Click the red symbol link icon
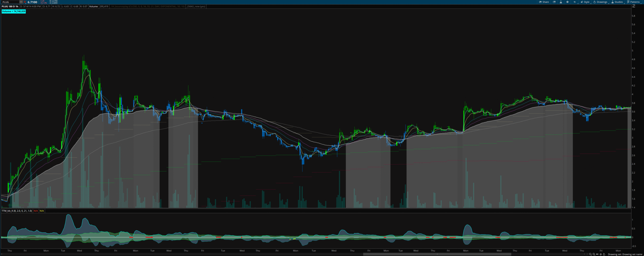 coord(25,2)
